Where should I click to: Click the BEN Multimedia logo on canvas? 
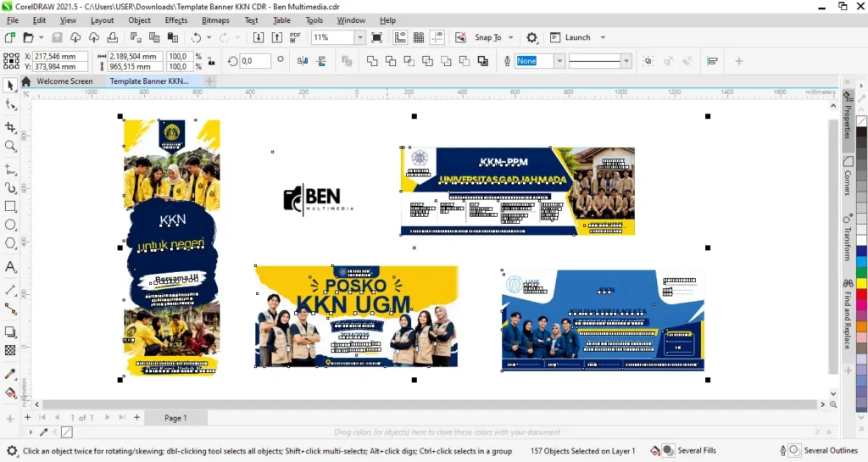[319, 199]
